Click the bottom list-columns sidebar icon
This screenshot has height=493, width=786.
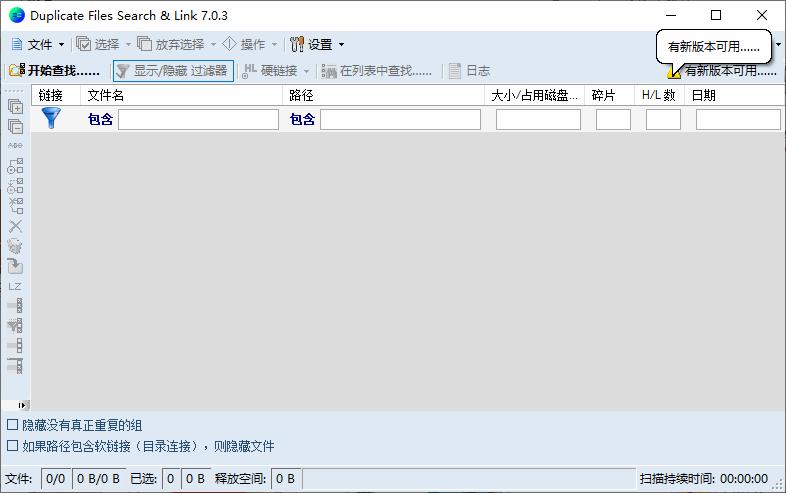[15, 366]
